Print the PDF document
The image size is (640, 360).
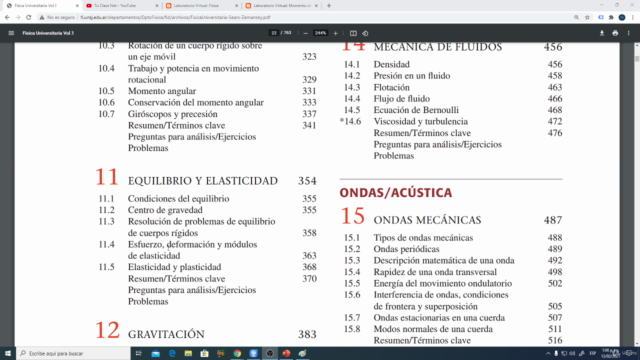(615, 33)
